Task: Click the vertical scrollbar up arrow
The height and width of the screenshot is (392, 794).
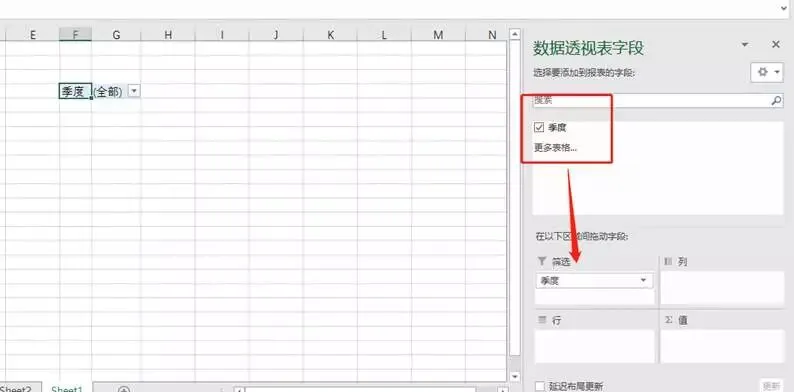Action: point(515,34)
